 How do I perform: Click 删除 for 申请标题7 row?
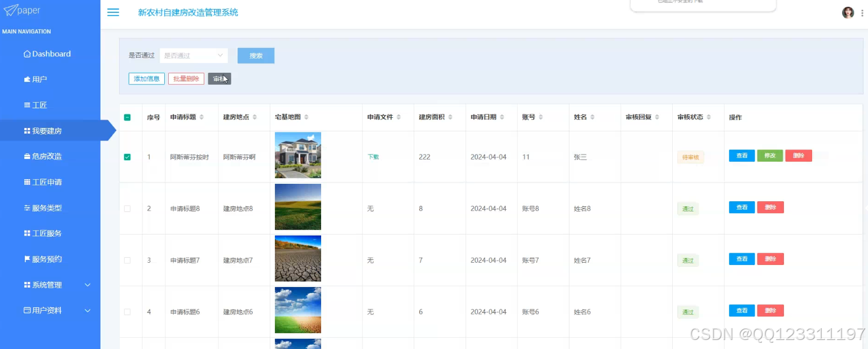pos(770,259)
